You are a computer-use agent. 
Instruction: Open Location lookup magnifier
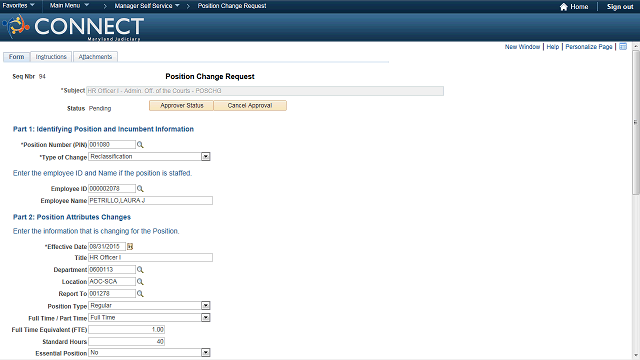click(140, 282)
